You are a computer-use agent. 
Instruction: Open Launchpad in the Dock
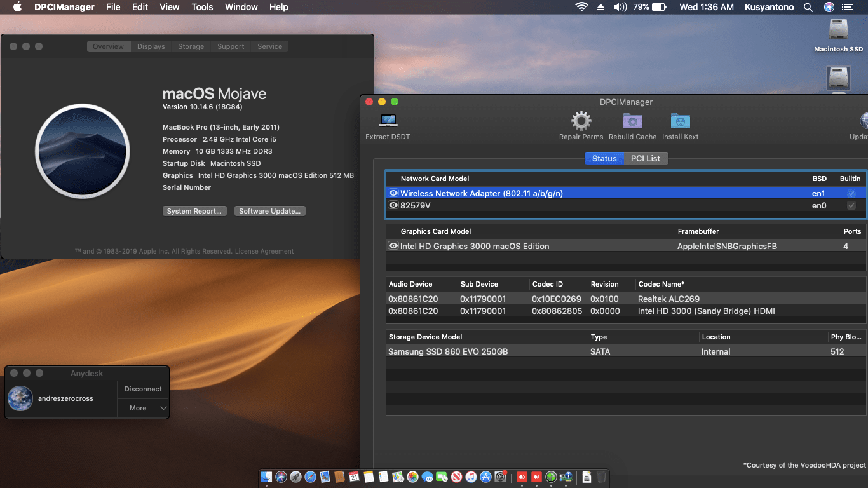[296, 477]
